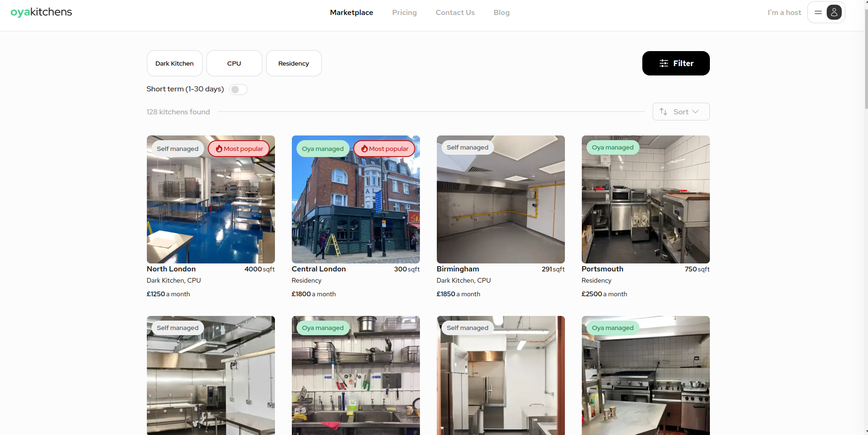Click the sort arrows icon
This screenshot has width=868, height=435.
click(663, 112)
